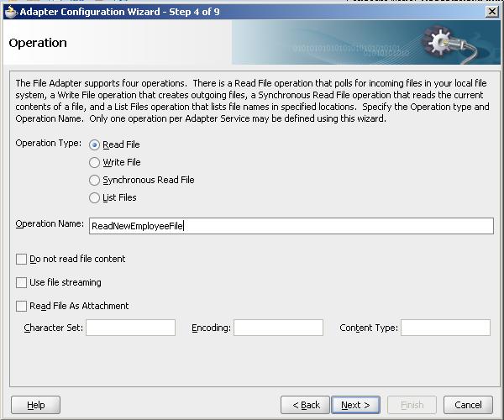Select the Content Type text field
504x420 pixels.
444,328
